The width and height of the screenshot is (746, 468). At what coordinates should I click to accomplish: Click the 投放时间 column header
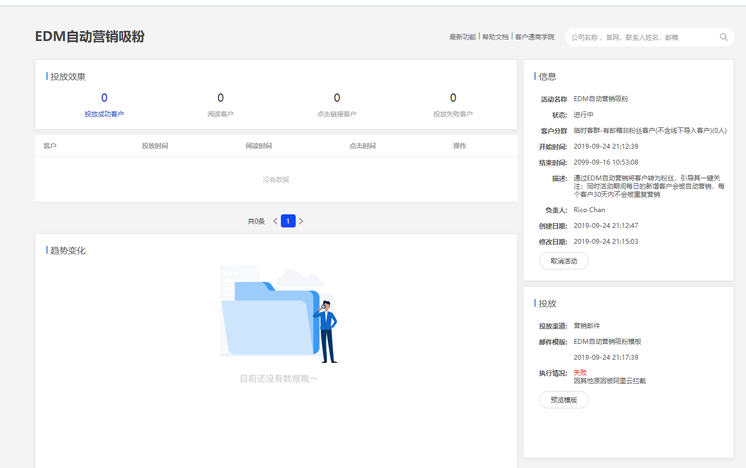tap(155, 146)
